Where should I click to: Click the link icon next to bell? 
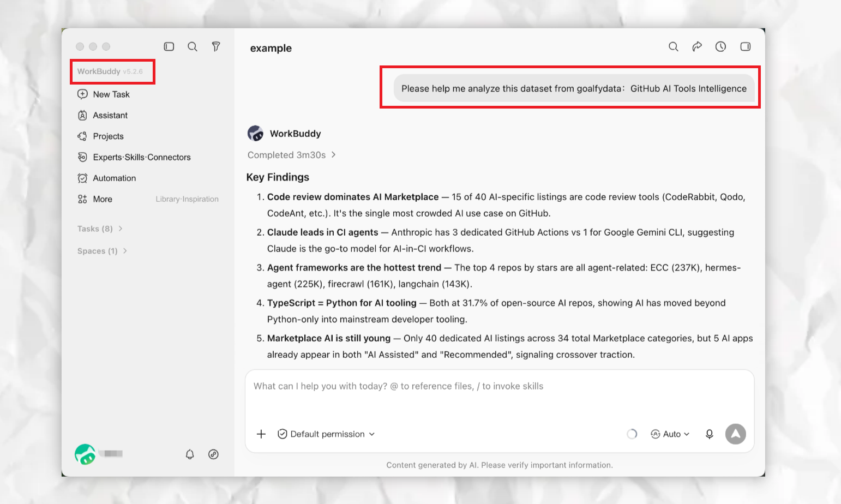tap(213, 454)
